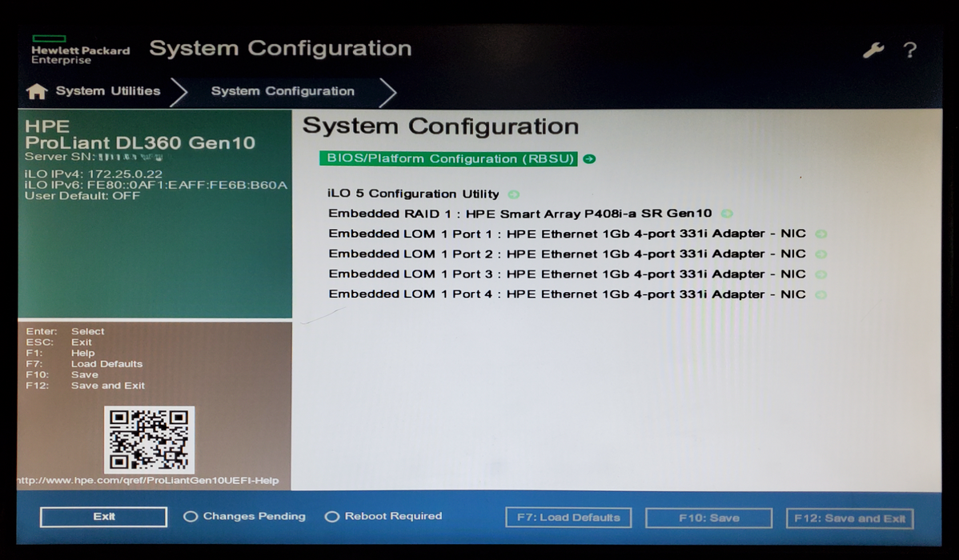Click the arrow icon for LOM 1 Port 4
959x560 pixels.
click(x=821, y=294)
